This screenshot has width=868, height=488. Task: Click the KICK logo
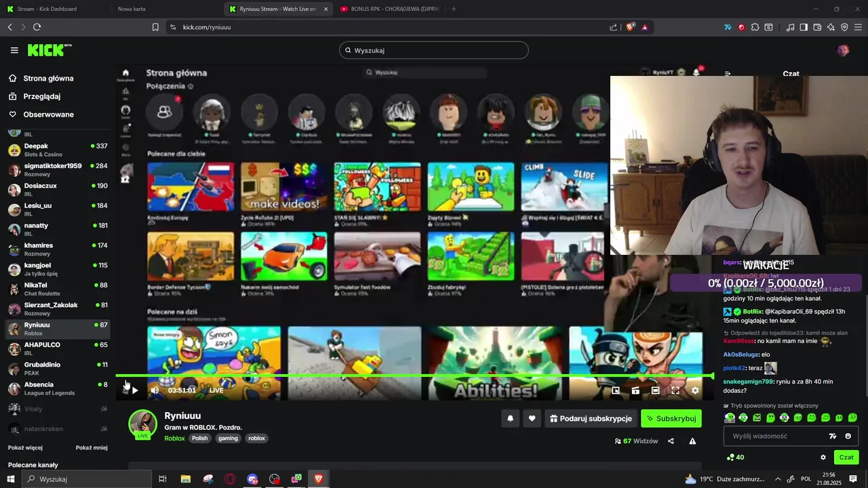coord(50,50)
